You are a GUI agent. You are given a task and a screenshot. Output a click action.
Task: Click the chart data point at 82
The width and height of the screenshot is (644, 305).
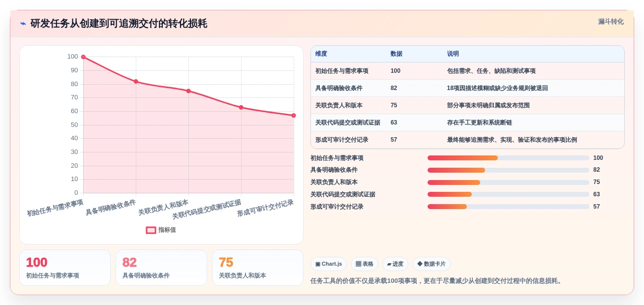tap(136, 82)
